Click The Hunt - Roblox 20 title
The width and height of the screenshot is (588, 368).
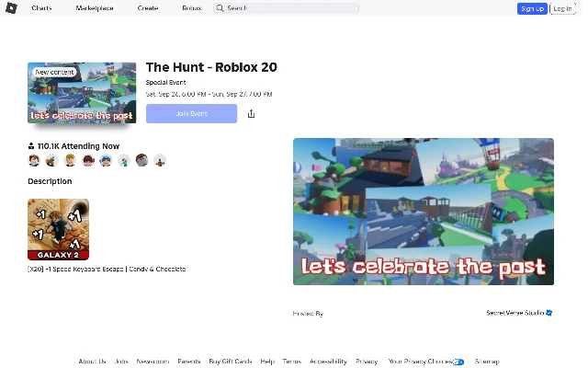coord(211,67)
